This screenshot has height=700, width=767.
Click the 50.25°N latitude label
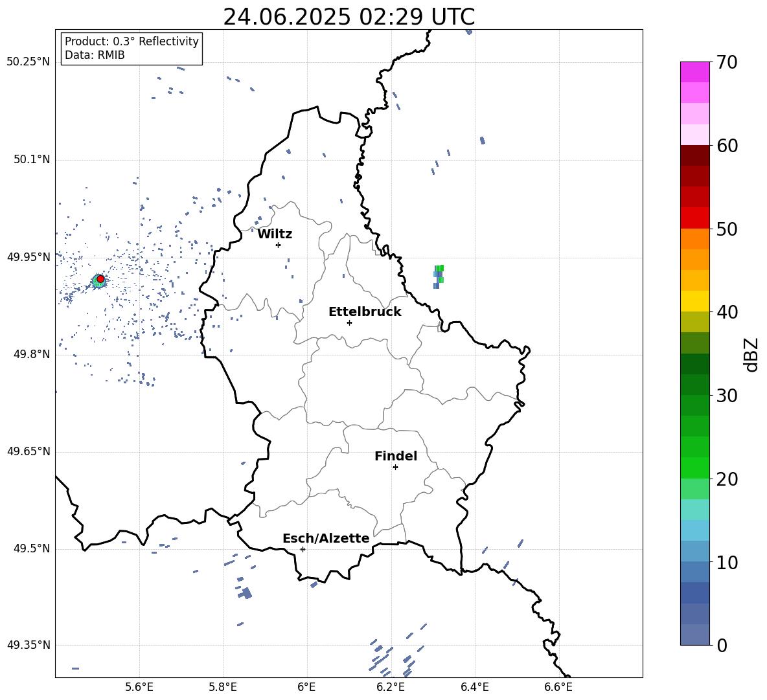pyautogui.click(x=29, y=62)
